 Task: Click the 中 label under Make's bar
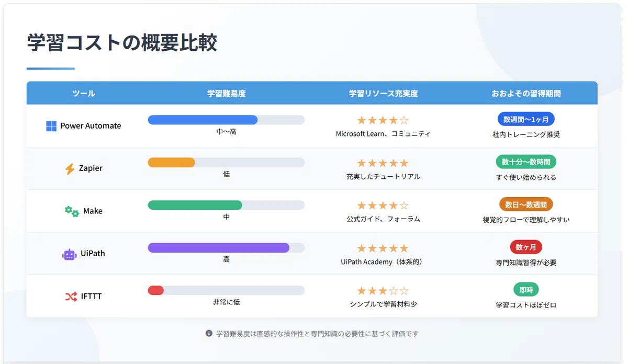click(226, 217)
